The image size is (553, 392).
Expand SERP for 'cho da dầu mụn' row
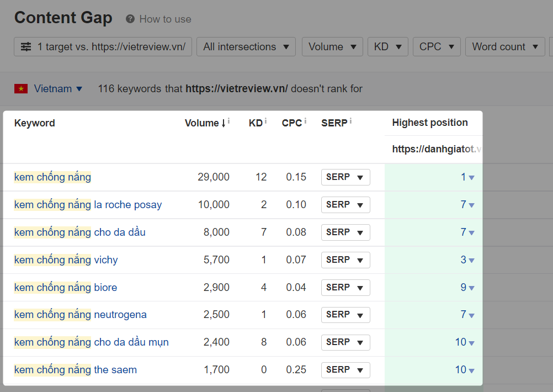(345, 342)
